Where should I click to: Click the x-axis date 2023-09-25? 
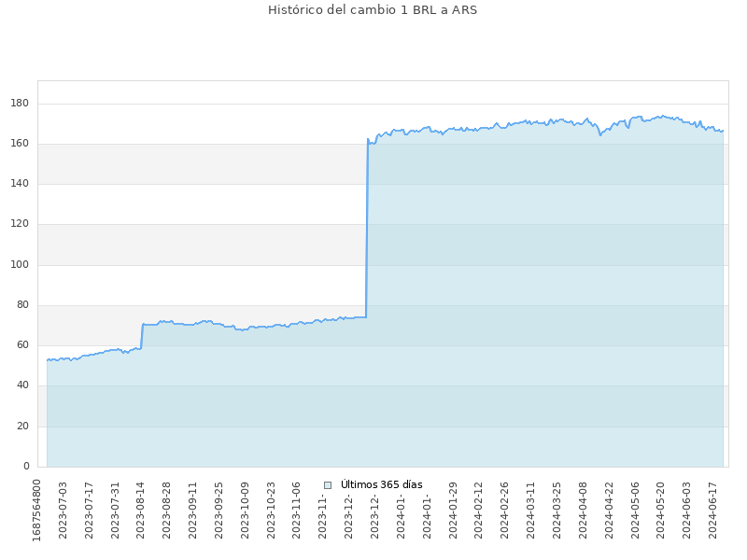(x=218, y=511)
